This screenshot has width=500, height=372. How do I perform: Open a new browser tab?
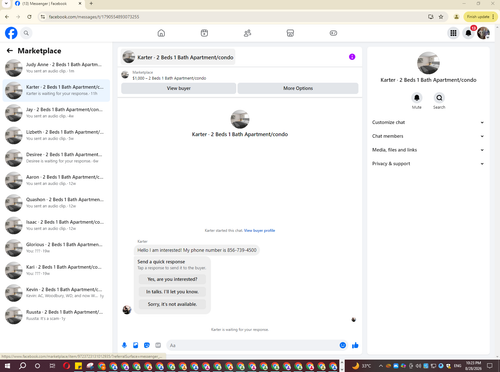point(91,4)
